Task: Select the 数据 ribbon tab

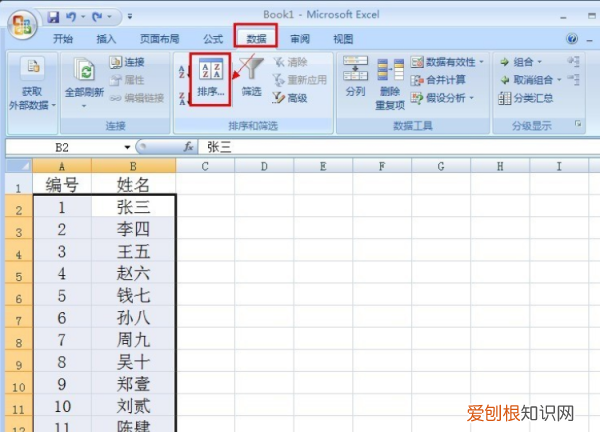Action: 256,39
